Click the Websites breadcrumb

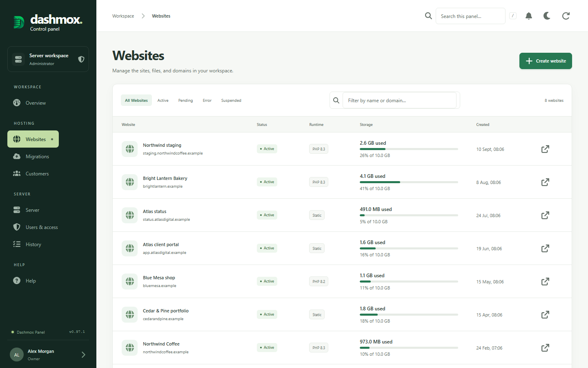coord(161,16)
